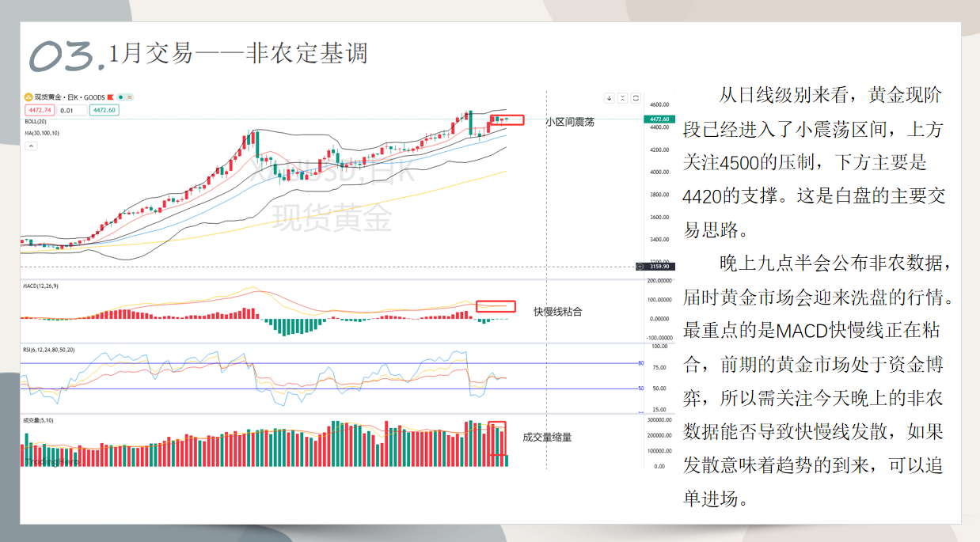Click the collapse-pane icon above the chart

(622, 98)
